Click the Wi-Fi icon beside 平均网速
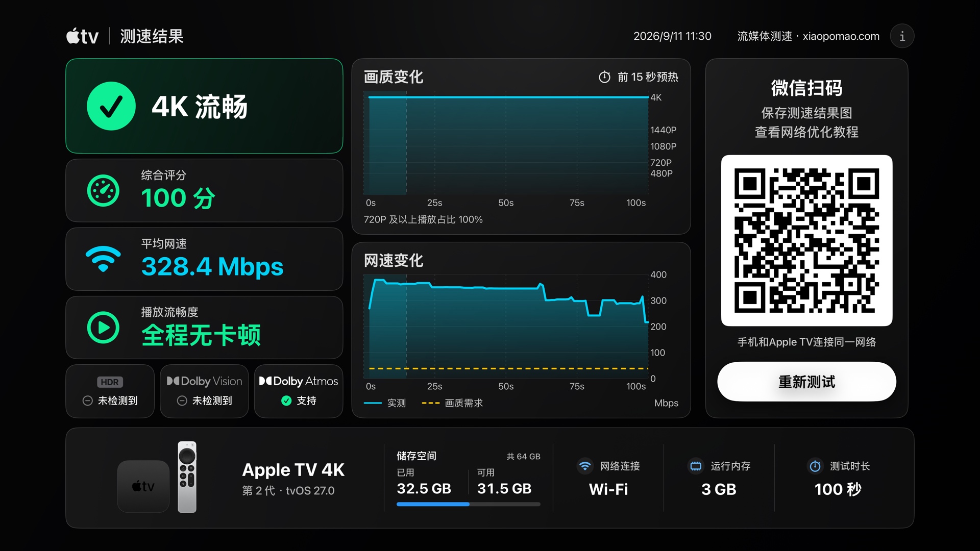The image size is (980, 551). [x=103, y=259]
